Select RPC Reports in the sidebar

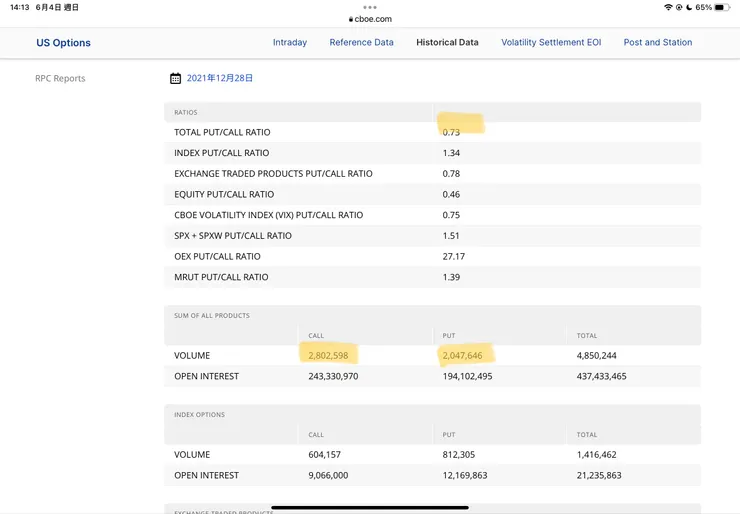60,78
